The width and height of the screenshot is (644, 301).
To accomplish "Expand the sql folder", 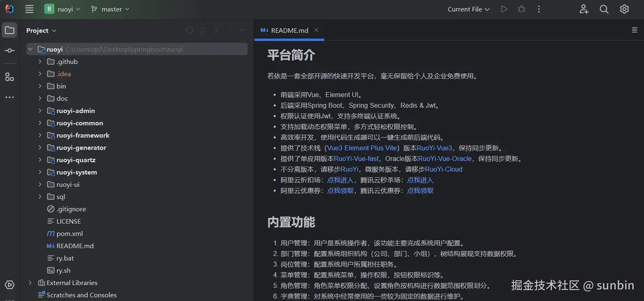I will pos(40,197).
